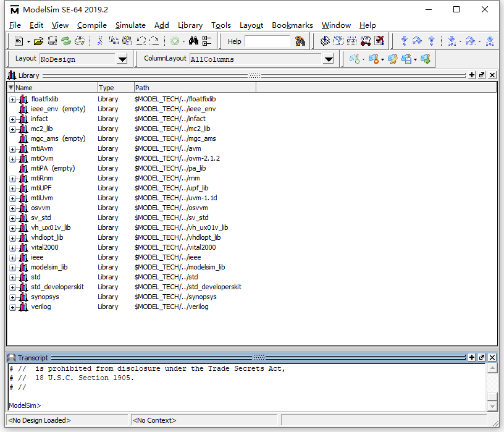Sort by the Path column header

point(195,88)
